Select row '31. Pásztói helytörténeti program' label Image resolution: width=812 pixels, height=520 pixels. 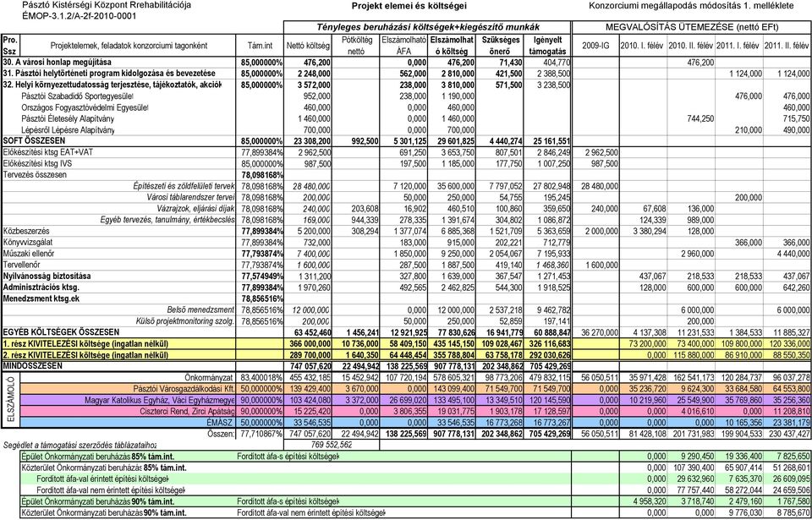(108, 74)
